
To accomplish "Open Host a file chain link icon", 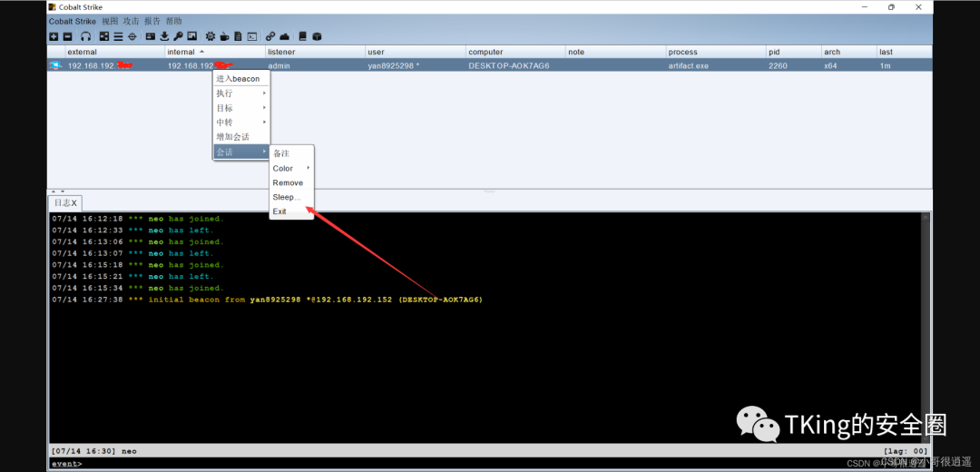I will click(x=270, y=37).
